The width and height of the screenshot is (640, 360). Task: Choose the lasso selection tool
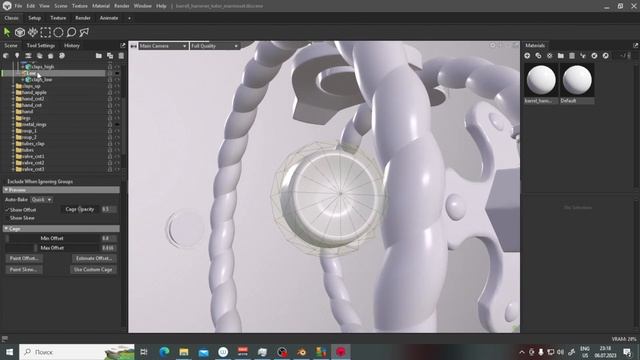coord(71,32)
